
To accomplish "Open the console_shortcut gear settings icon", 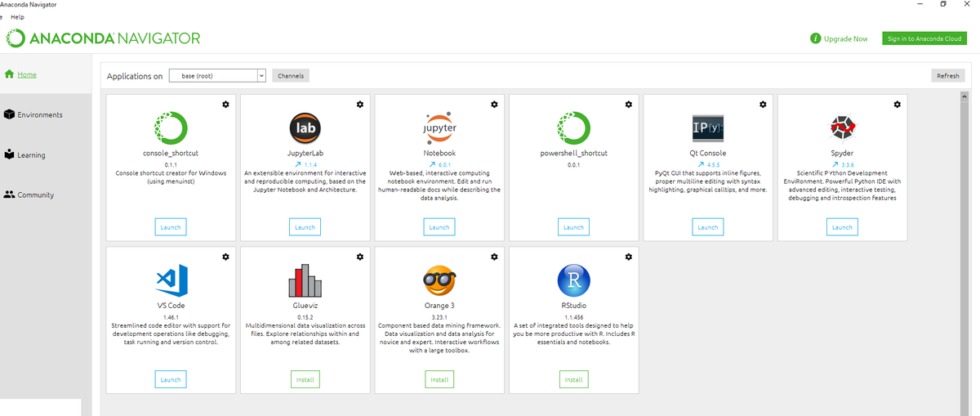I will pyautogui.click(x=225, y=105).
